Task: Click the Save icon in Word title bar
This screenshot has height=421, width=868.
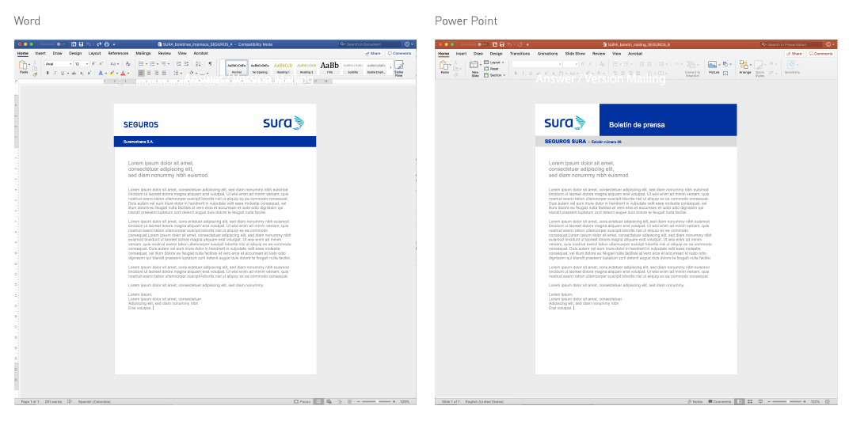Action: [81, 44]
